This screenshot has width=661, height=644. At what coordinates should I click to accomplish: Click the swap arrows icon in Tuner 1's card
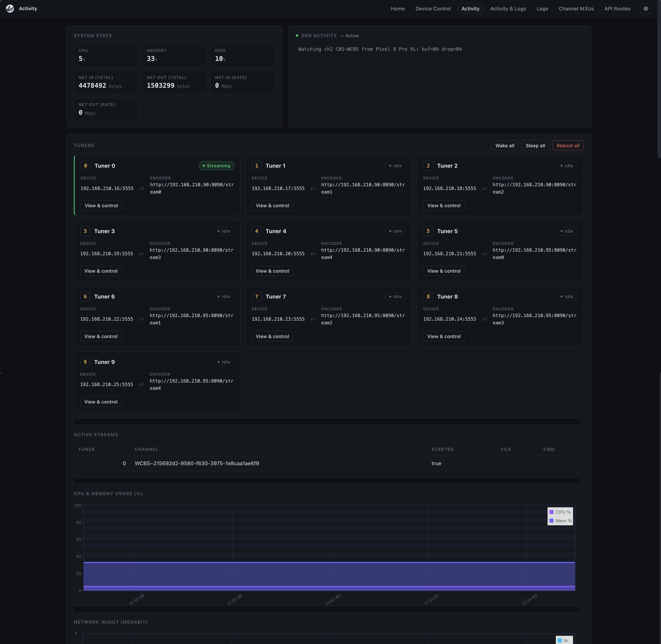313,188
